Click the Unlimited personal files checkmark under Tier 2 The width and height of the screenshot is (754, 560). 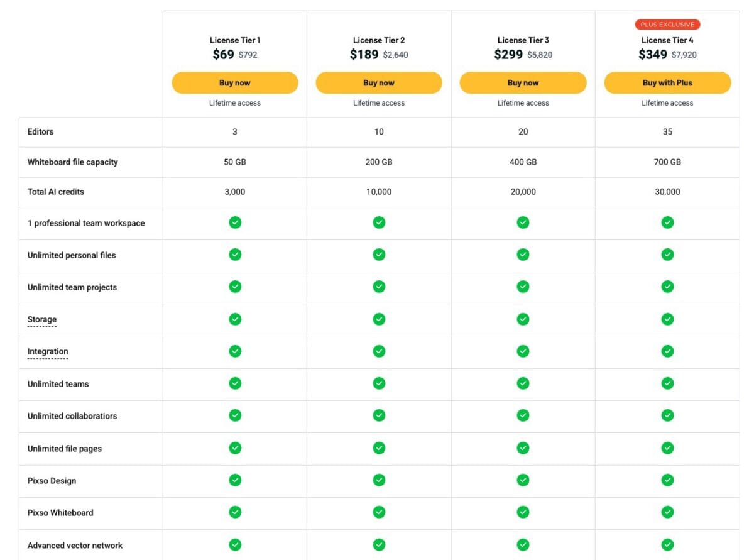click(379, 255)
